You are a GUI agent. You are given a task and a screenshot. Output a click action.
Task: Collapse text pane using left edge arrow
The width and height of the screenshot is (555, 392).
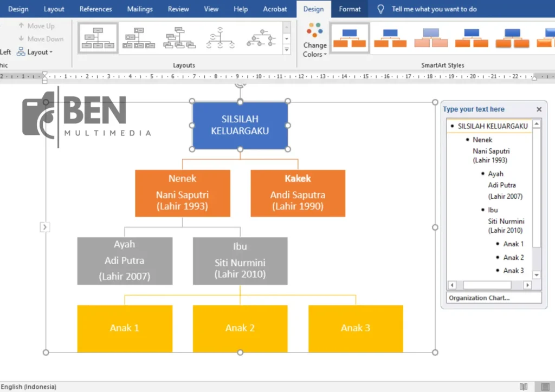[44, 227]
